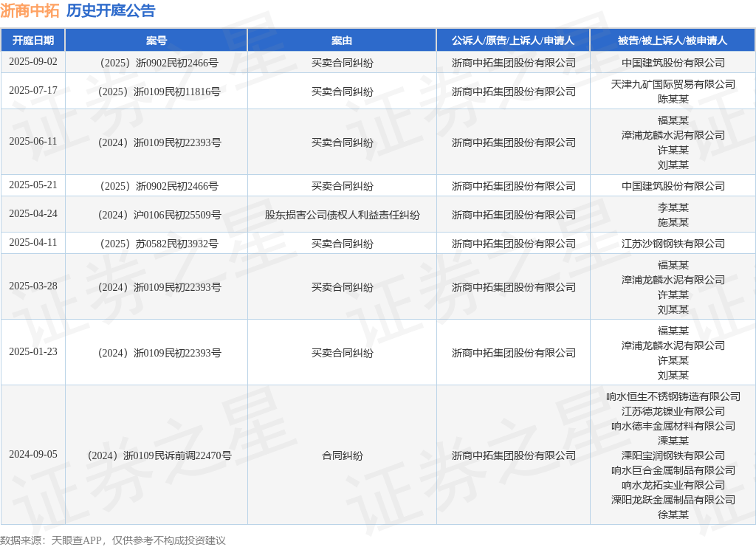Screen dimensions: 756x547
Task: Click defendant 施某某
Action: point(673,222)
